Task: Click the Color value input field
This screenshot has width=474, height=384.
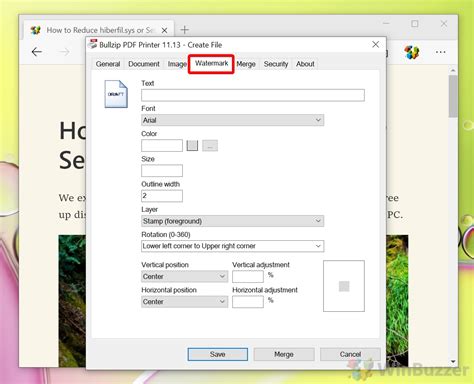Action: [162, 145]
